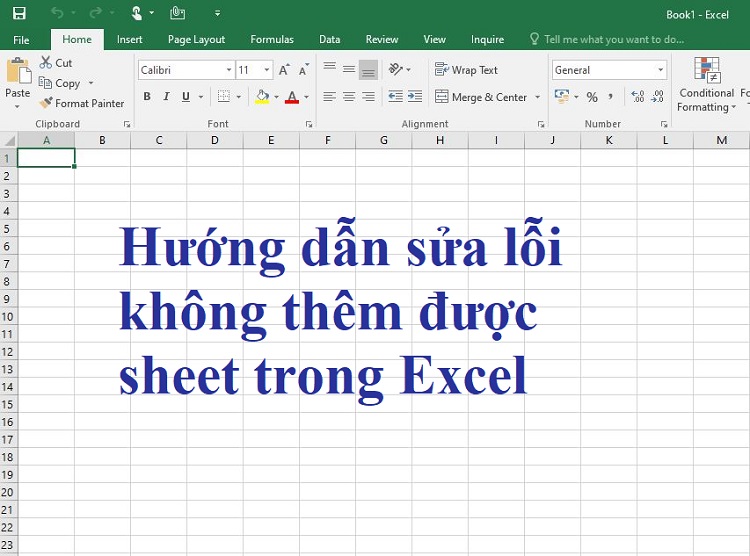
Task: Go to the Data tab
Action: click(x=330, y=39)
